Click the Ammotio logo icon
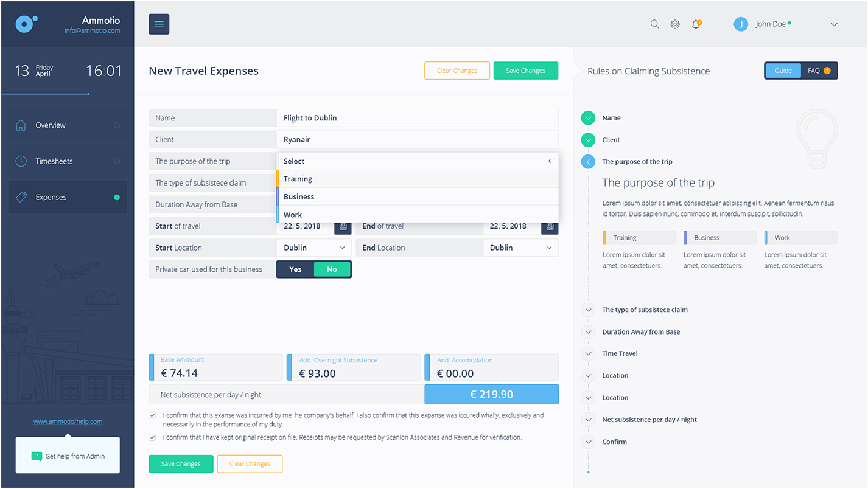 point(26,24)
